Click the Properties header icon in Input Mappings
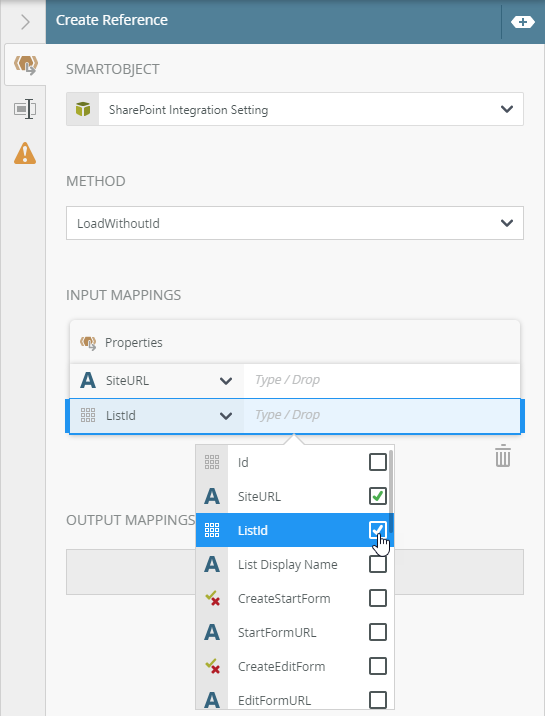The image size is (545, 716). tap(88, 342)
